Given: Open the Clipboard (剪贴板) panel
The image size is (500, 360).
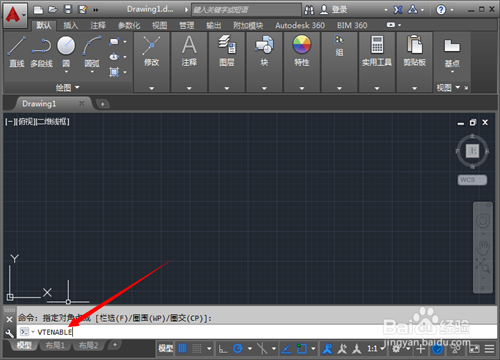Looking at the screenshot, I should pos(415,52).
